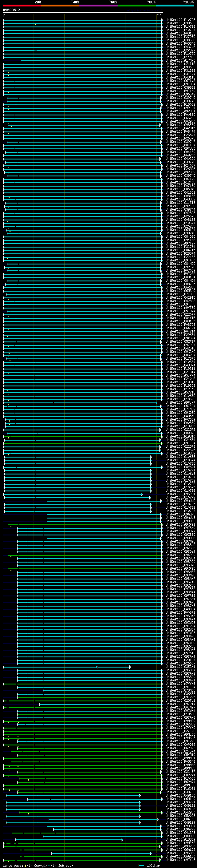Image resolution: width=197 pixels, height=868 pixels.
Task: Select the UniRef100_P05348 label
Action: pos(180,761)
